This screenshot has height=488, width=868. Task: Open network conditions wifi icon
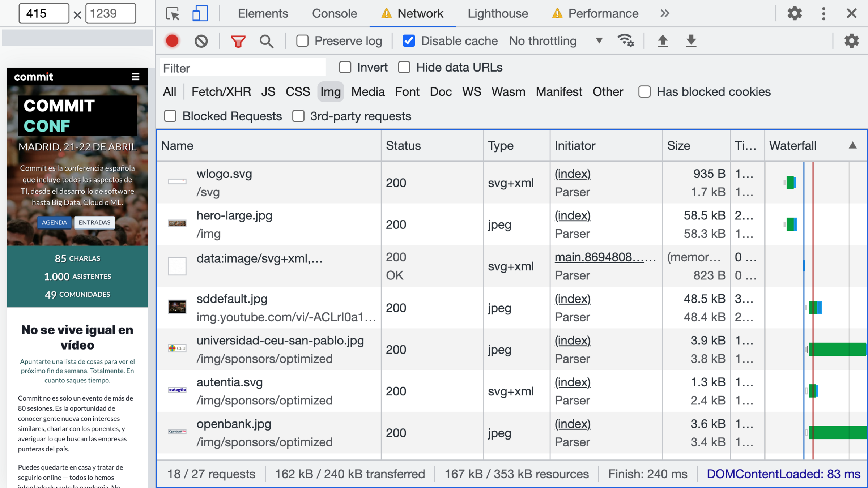(625, 41)
